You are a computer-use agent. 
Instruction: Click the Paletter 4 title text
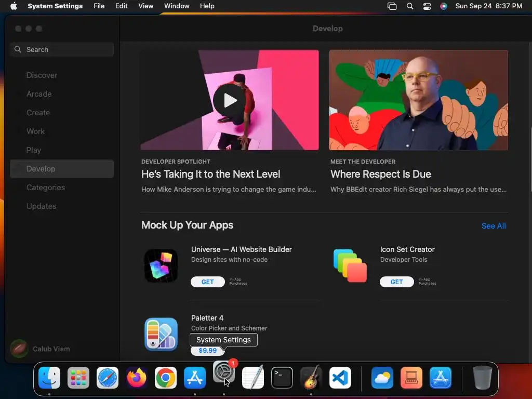tap(207, 318)
